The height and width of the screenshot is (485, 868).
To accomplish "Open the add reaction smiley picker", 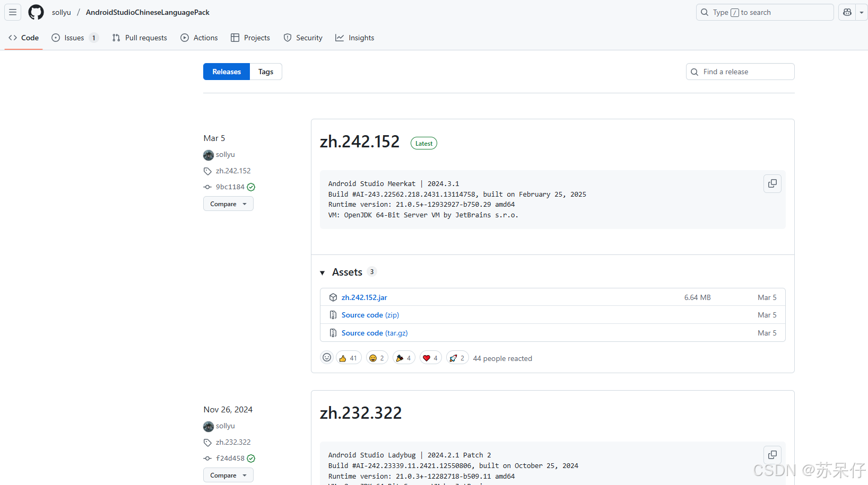I will (327, 357).
